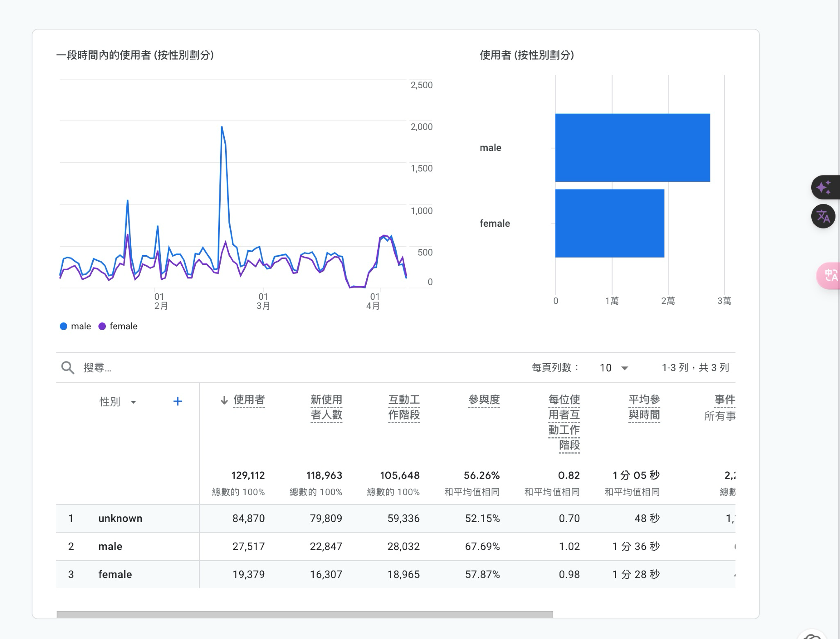Click total users 129,112

(x=248, y=475)
